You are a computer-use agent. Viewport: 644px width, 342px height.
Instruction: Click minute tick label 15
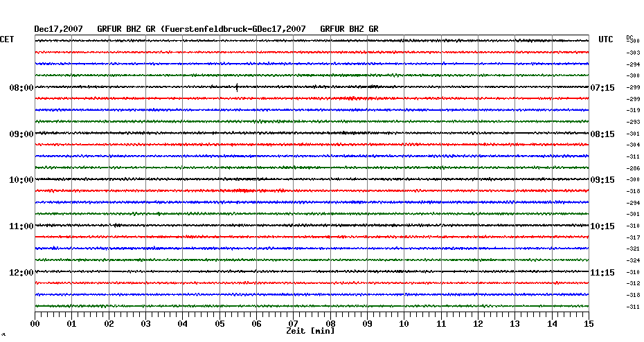(589, 324)
